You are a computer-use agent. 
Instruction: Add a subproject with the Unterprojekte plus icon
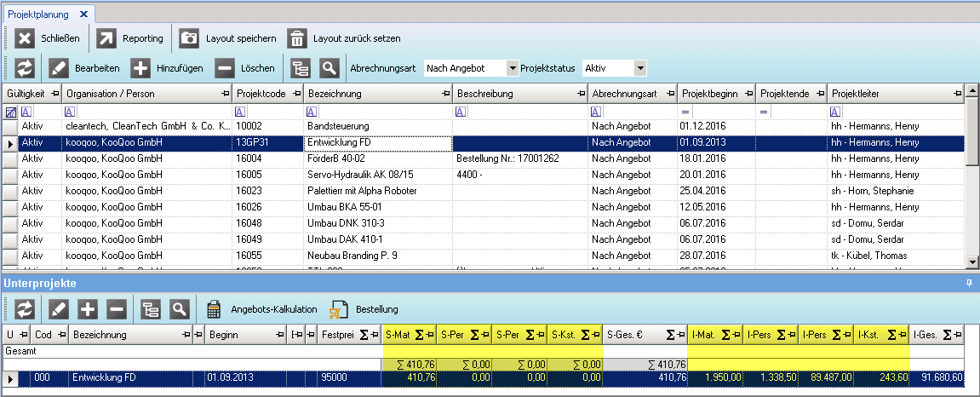point(89,309)
